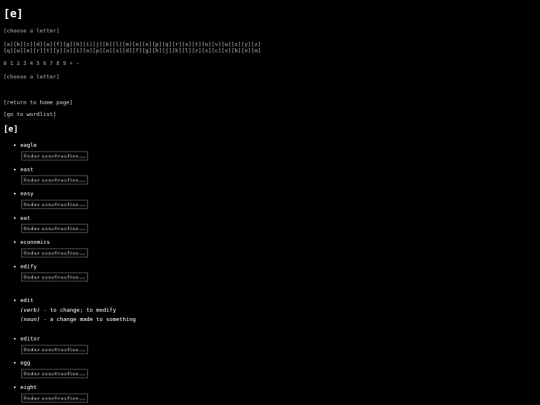Select the word eagle

coord(28,145)
